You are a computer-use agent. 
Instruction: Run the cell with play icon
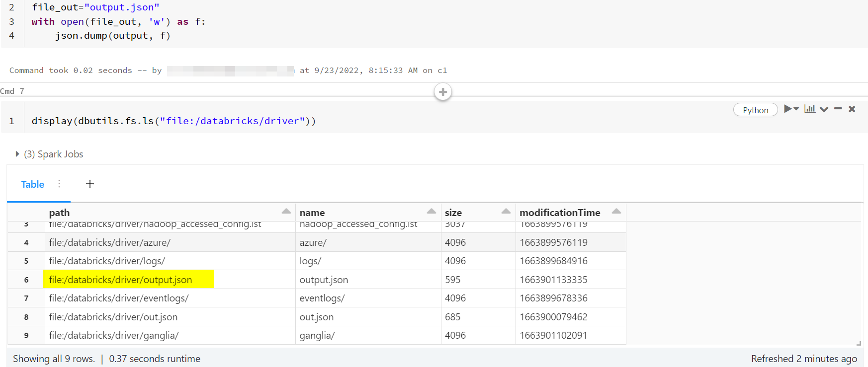pos(788,109)
